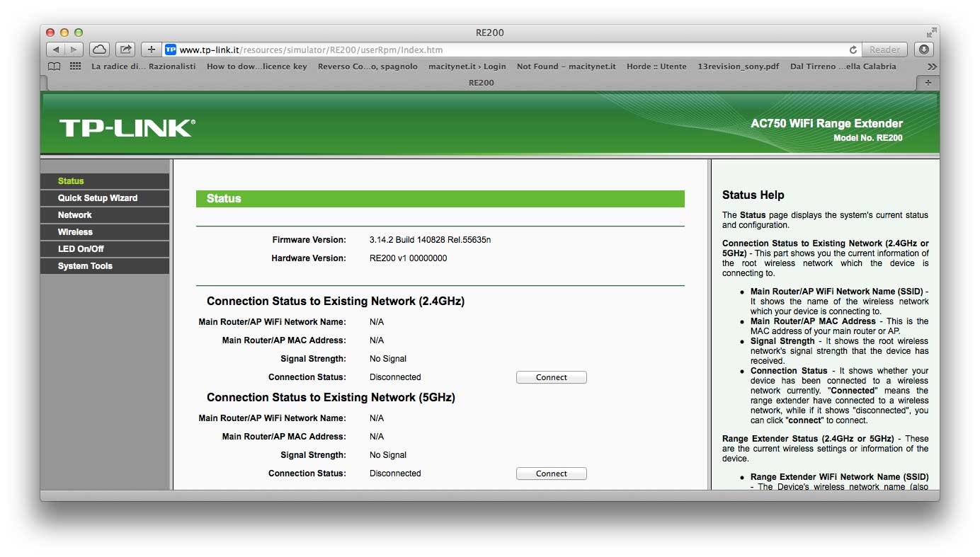The image size is (980, 557).
Task: Open the "How to dow...licence key" bookmark
Action: pos(256,67)
